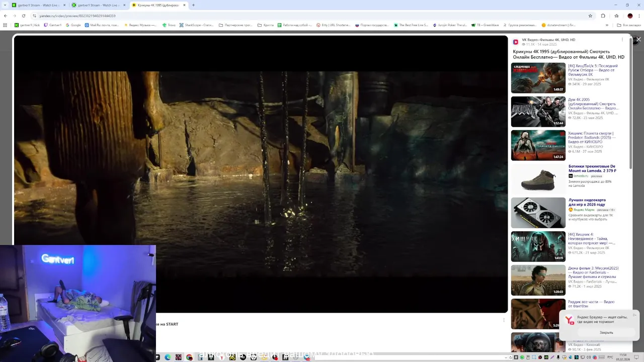This screenshot has height=362, width=644.
Task: Open the T8 – GreenWave bookmark
Action: [x=485, y=25]
